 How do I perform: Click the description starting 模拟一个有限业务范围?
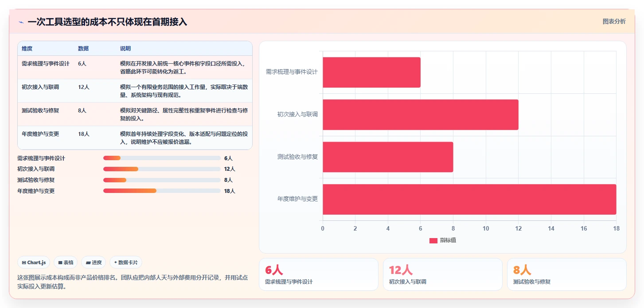(x=183, y=91)
